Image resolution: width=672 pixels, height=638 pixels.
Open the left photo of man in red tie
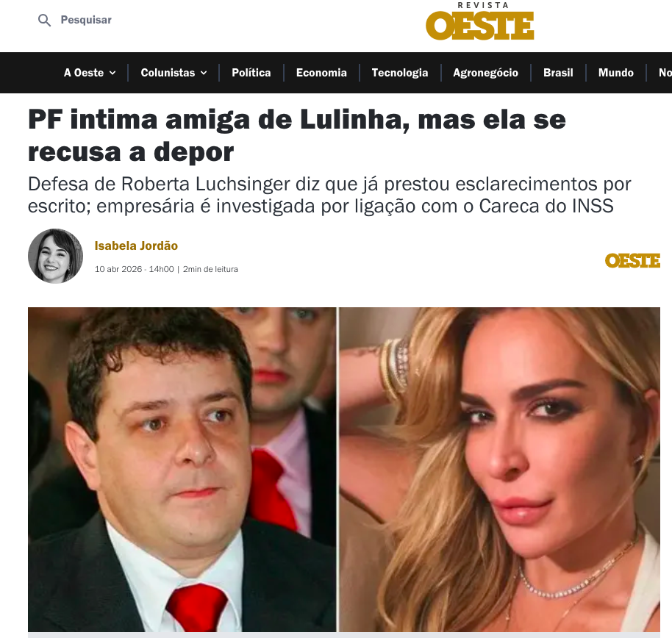pyautogui.click(x=182, y=469)
